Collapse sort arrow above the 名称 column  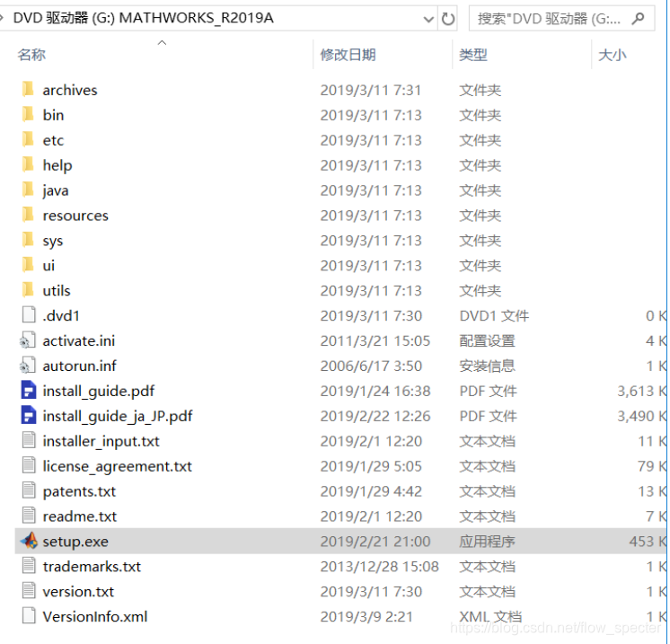click(x=162, y=42)
